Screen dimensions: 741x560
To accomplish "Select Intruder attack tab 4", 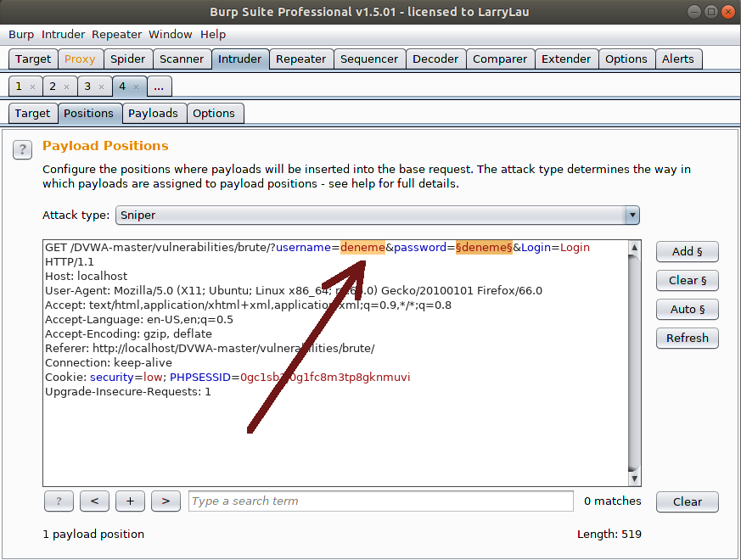I will pyautogui.click(x=122, y=87).
